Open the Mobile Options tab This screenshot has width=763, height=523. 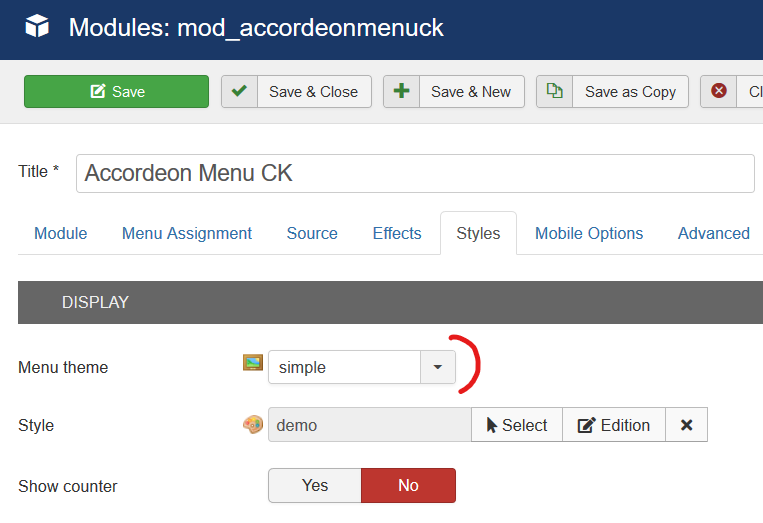(x=589, y=233)
